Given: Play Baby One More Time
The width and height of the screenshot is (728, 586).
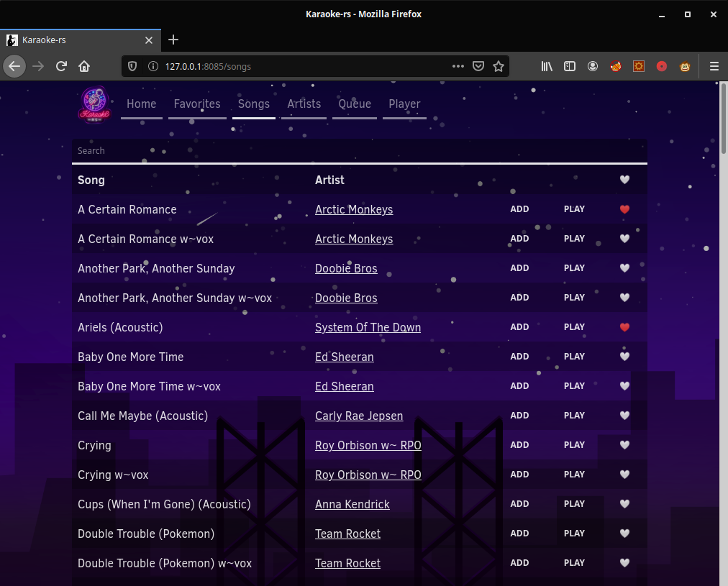Looking at the screenshot, I should point(574,357).
